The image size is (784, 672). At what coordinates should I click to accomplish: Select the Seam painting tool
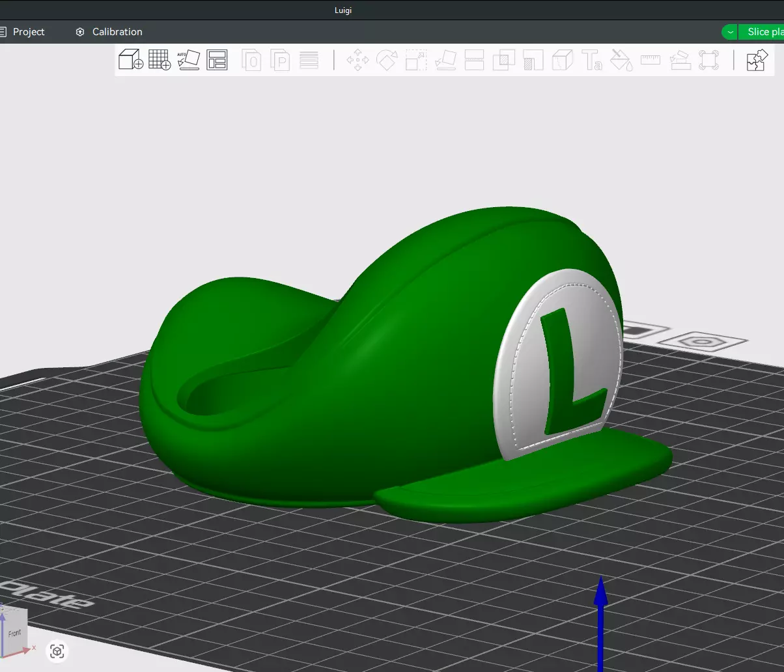[563, 60]
